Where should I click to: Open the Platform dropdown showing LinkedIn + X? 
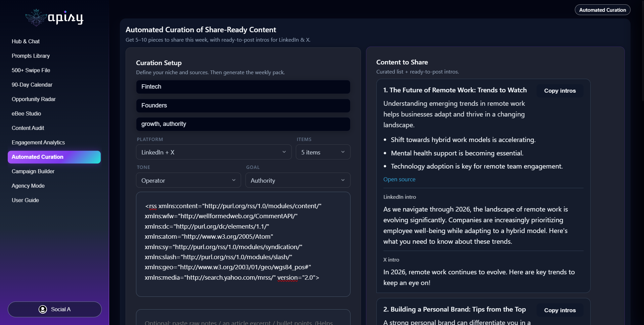[214, 152]
